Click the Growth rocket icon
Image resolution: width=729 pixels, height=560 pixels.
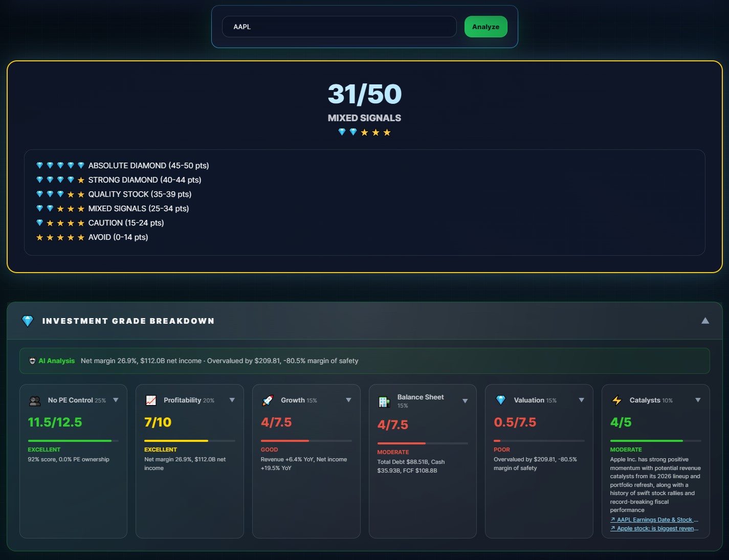(x=268, y=400)
